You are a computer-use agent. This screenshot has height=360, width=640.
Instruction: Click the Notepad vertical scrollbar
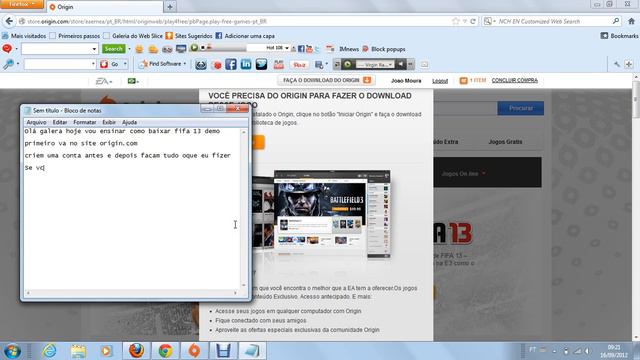[244, 209]
